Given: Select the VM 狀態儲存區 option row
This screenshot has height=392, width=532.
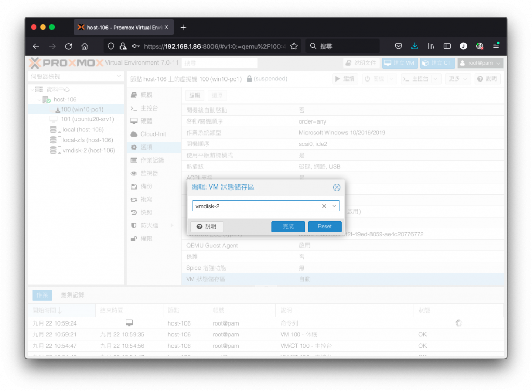Looking at the screenshot, I should (343, 279).
